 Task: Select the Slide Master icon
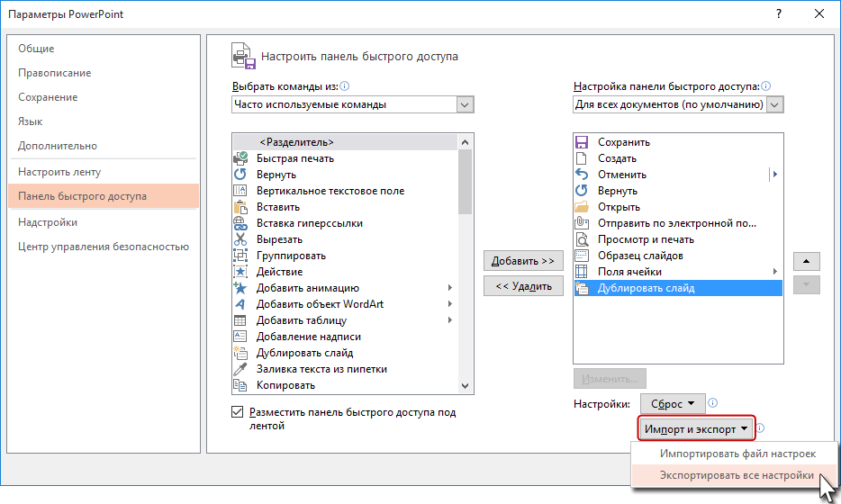(582, 256)
